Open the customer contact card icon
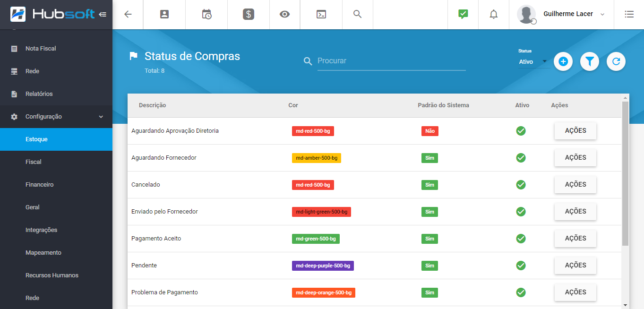Viewport: 644px width, 309px height. (164, 14)
